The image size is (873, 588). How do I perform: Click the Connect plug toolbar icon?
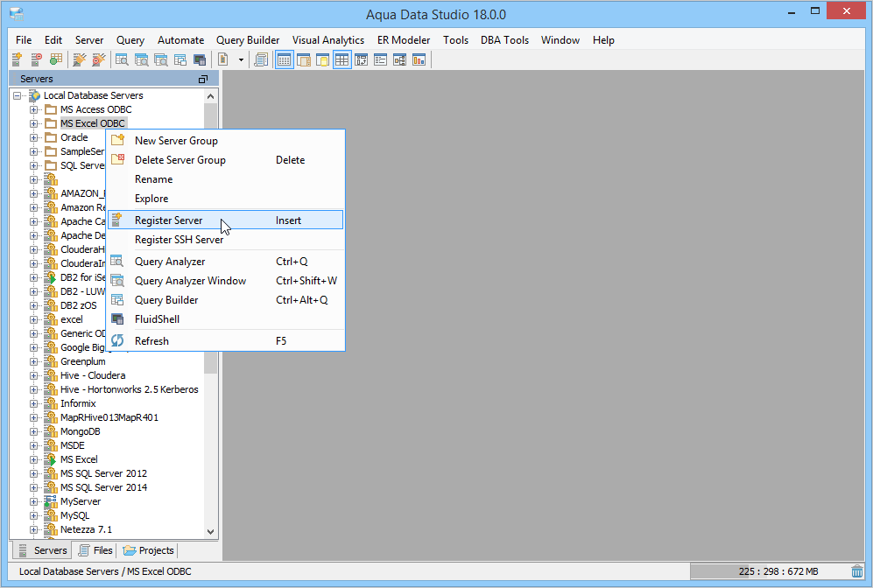click(x=80, y=59)
